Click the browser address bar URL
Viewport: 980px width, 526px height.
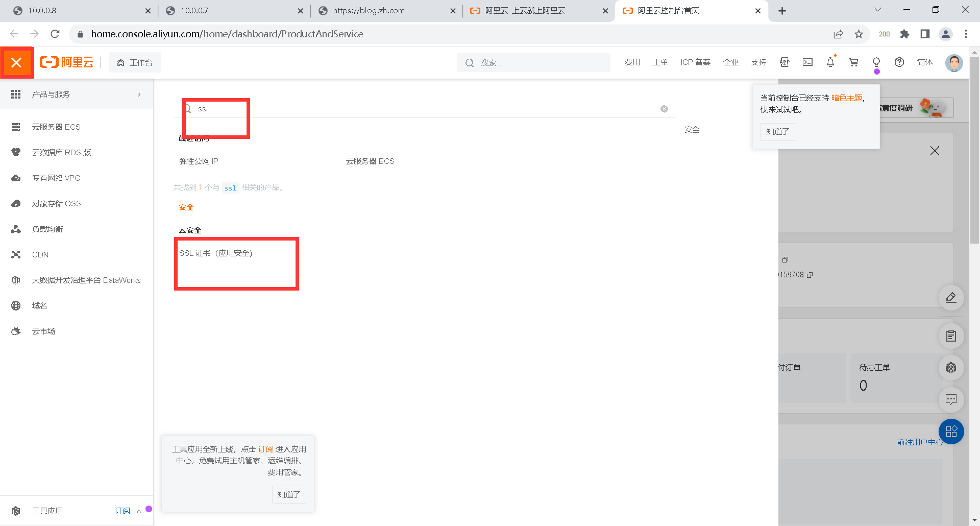(x=227, y=34)
